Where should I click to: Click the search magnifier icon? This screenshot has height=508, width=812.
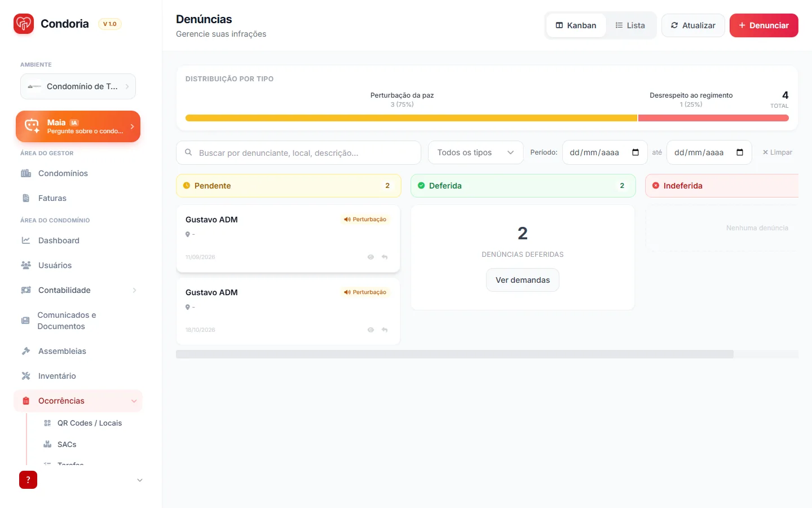(189, 152)
